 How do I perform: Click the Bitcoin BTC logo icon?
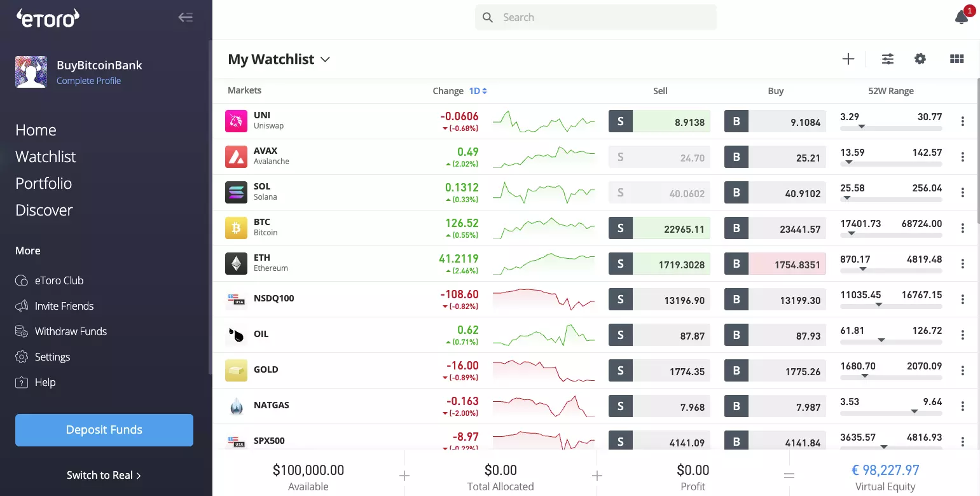pyautogui.click(x=236, y=228)
